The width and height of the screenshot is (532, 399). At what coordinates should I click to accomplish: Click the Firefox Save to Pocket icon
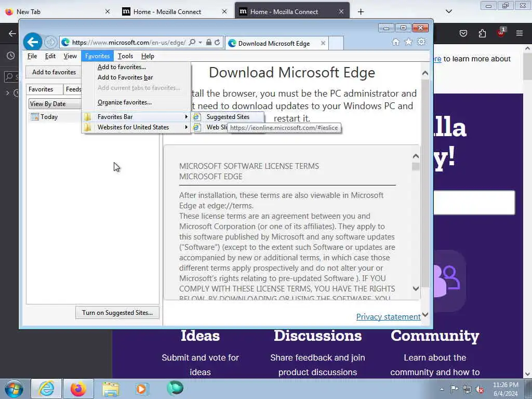point(463,33)
